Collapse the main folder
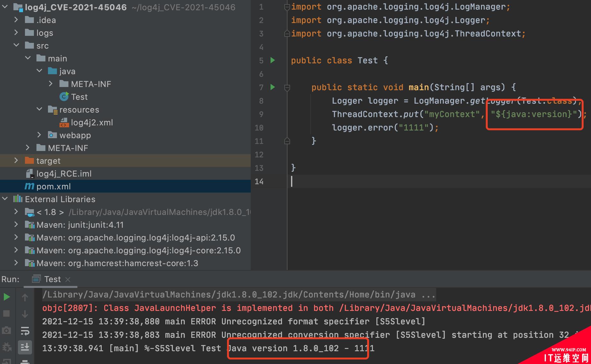 point(28,58)
